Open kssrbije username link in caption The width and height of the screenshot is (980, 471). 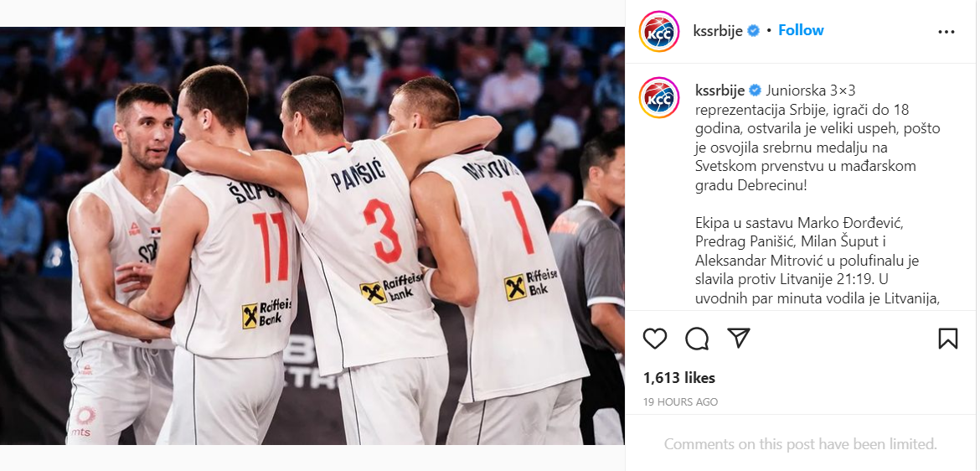pos(720,91)
